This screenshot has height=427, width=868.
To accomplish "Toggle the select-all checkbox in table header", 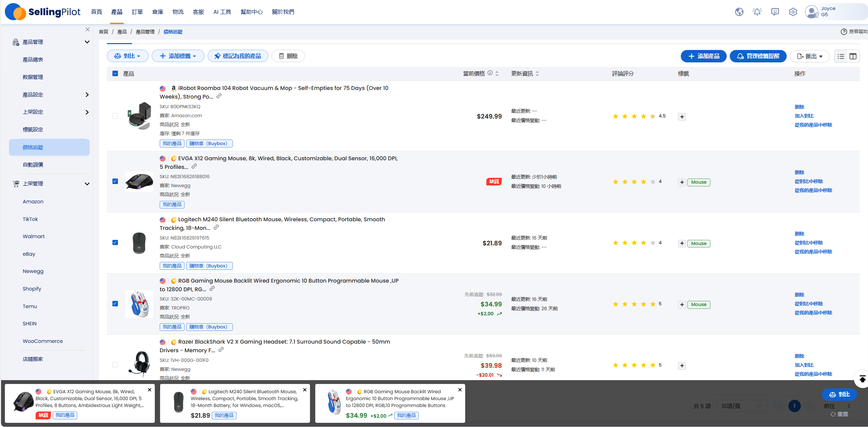I will [x=115, y=73].
